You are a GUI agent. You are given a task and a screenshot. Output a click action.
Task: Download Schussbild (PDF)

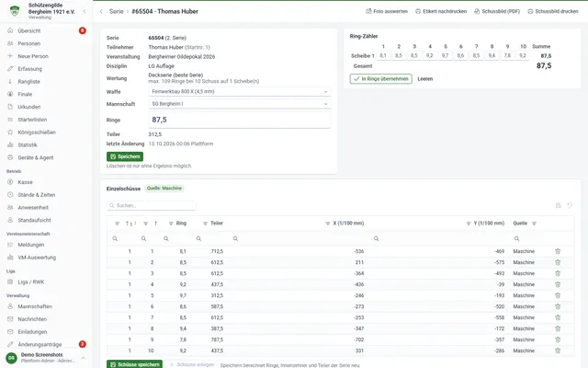tap(497, 11)
